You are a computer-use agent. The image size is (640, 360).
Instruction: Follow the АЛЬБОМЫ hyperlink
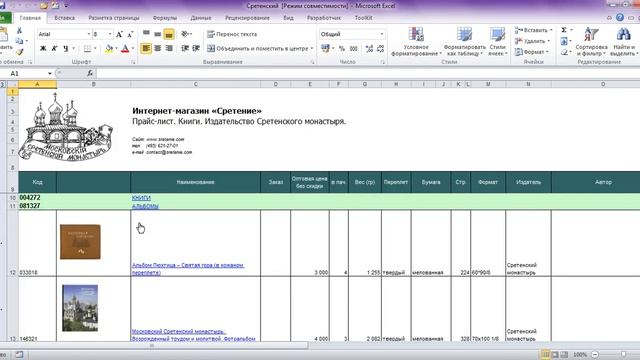coord(145,206)
